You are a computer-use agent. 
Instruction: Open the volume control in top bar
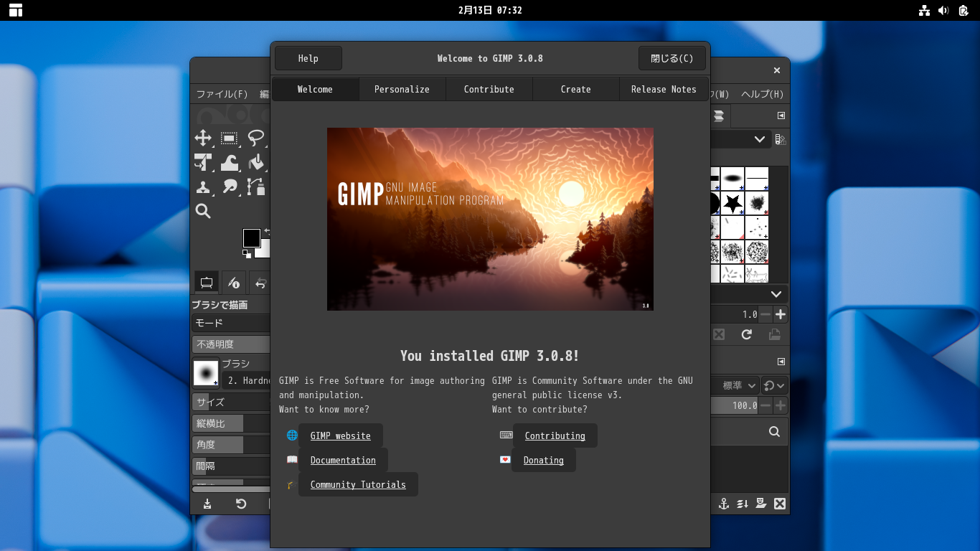[943, 10]
